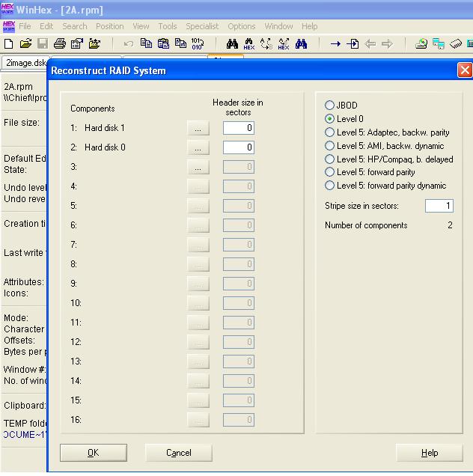The width and height of the screenshot is (473, 476).
Task: Switch to the 2image.dsk tab
Action: (x=25, y=63)
